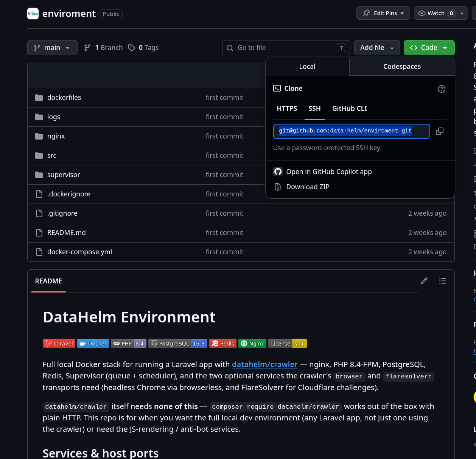Viewport: 476px width, 459px height.
Task: Click the dockerfiles folder icon
Action: click(x=39, y=98)
